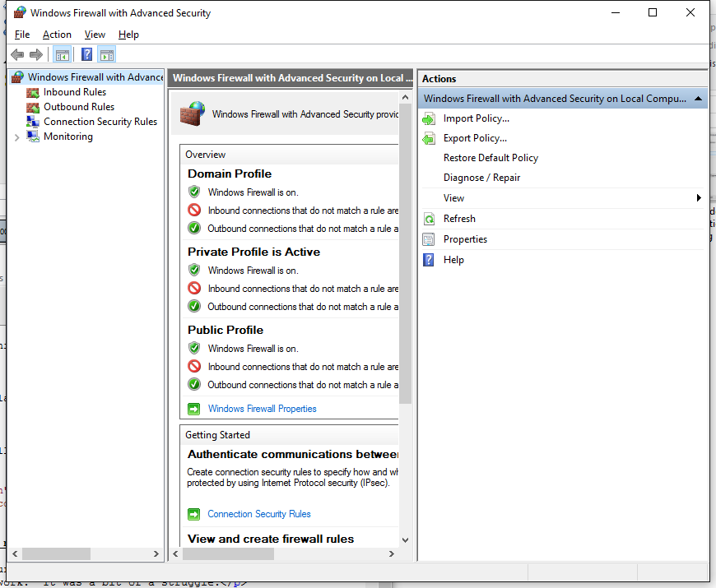This screenshot has height=588, width=716.
Task: Open the blue Help toolbar icon
Action: click(86, 55)
